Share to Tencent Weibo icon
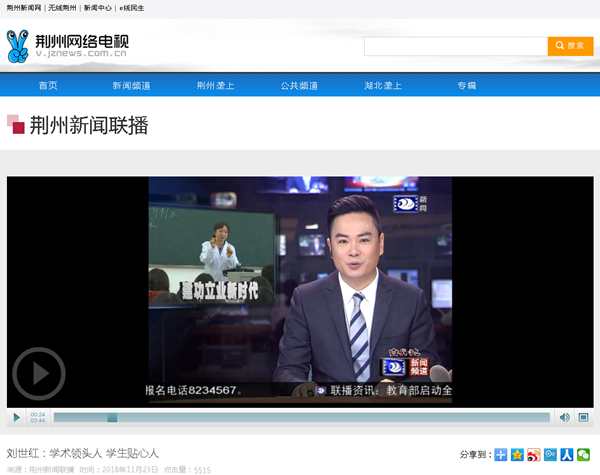This screenshot has width=600, height=475. click(550, 454)
